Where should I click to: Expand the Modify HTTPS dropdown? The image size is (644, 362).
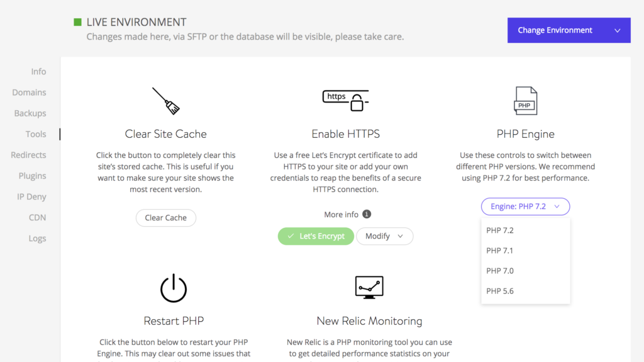point(384,236)
